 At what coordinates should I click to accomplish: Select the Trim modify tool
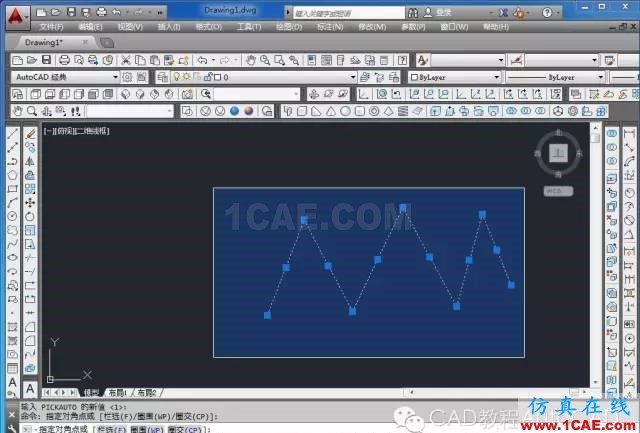point(30,258)
